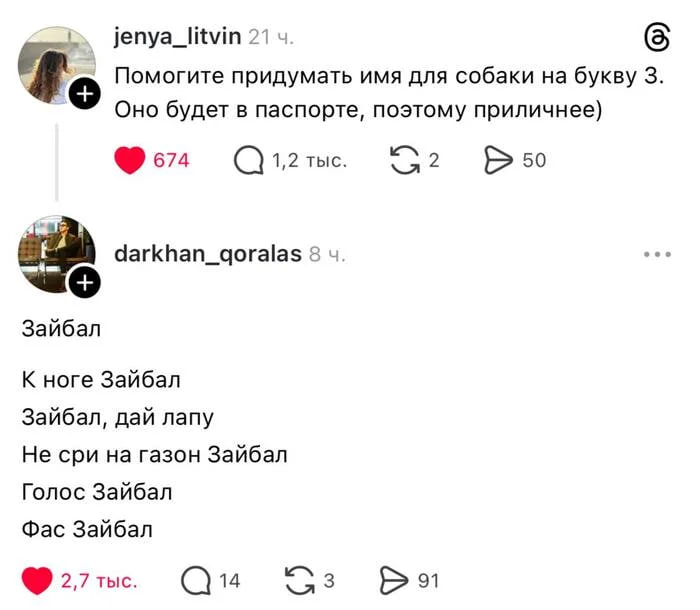Follow jenya_litvin using the plus badge
The image size is (700, 610).
pos(87,94)
